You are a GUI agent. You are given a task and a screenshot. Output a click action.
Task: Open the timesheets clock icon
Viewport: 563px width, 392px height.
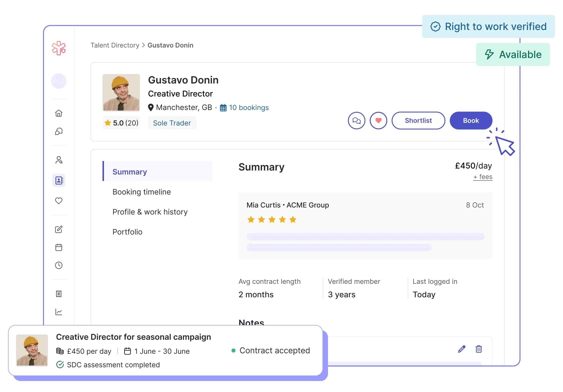coord(59,265)
